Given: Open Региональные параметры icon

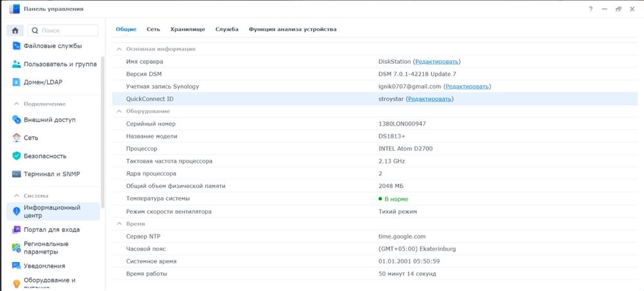Looking at the screenshot, I should pos(17,247).
